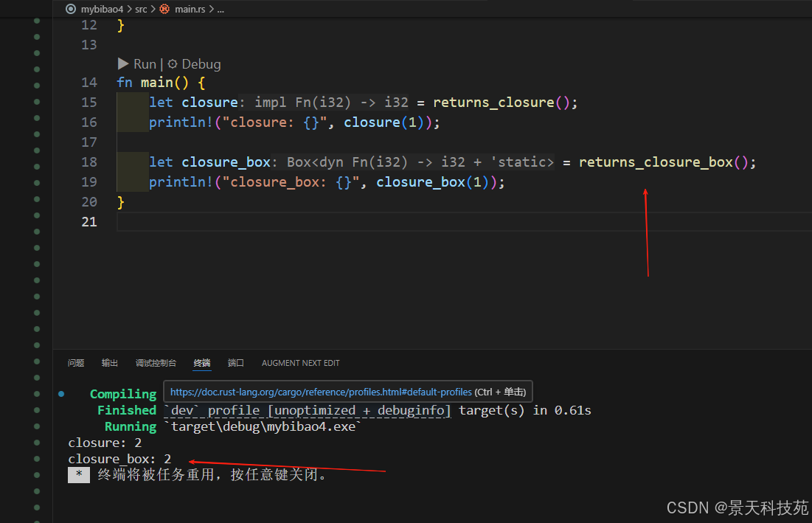This screenshot has height=523, width=812.
Task: Click println! macro on line 16
Action: (181, 122)
